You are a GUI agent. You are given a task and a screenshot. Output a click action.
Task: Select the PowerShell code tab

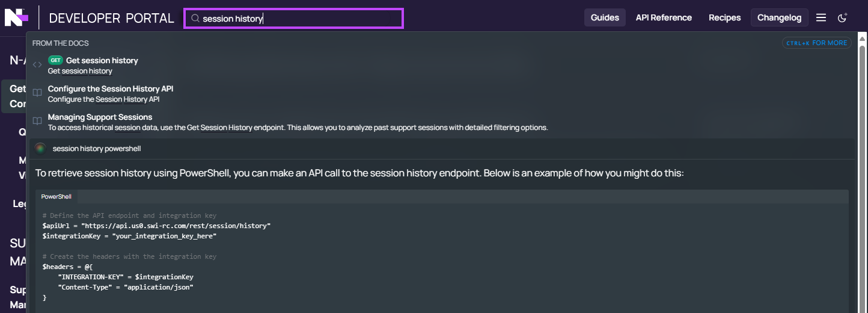coord(57,197)
